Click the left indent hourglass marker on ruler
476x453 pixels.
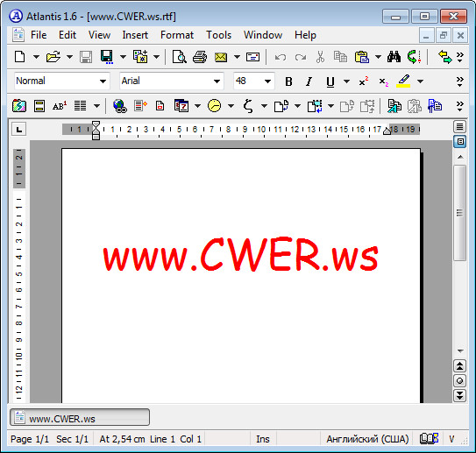point(96,131)
